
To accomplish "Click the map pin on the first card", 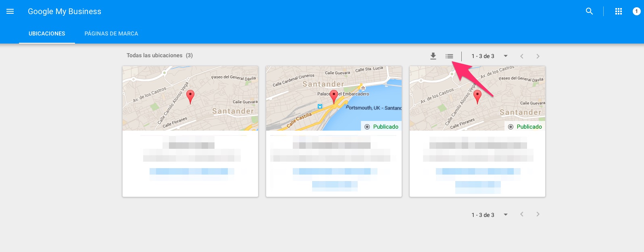I will coord(190,97).
